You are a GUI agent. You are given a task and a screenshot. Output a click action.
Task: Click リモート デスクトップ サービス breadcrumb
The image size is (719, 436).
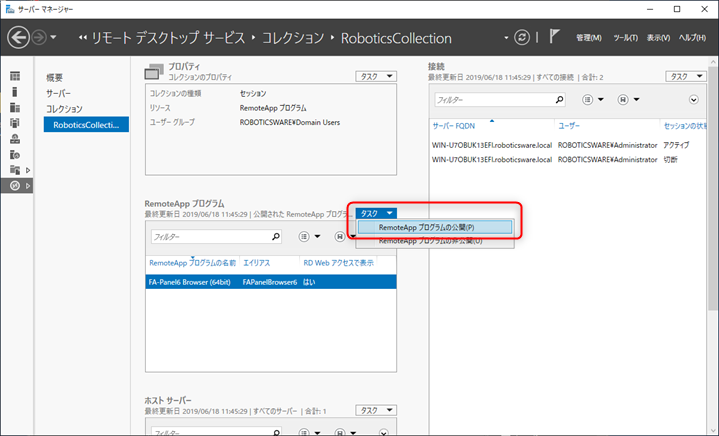pyautogui.click(x=168, y=38)
